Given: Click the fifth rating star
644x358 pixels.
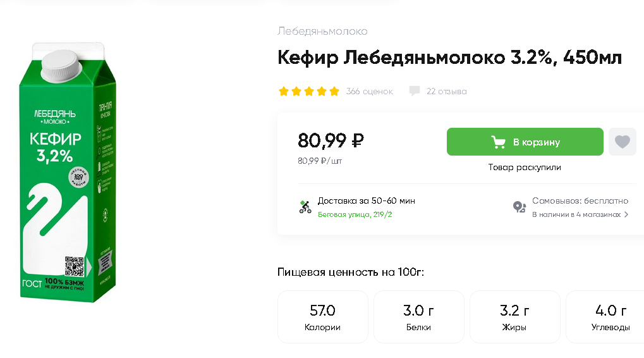Looking at the screenshot, I should (x=334, y=91).
